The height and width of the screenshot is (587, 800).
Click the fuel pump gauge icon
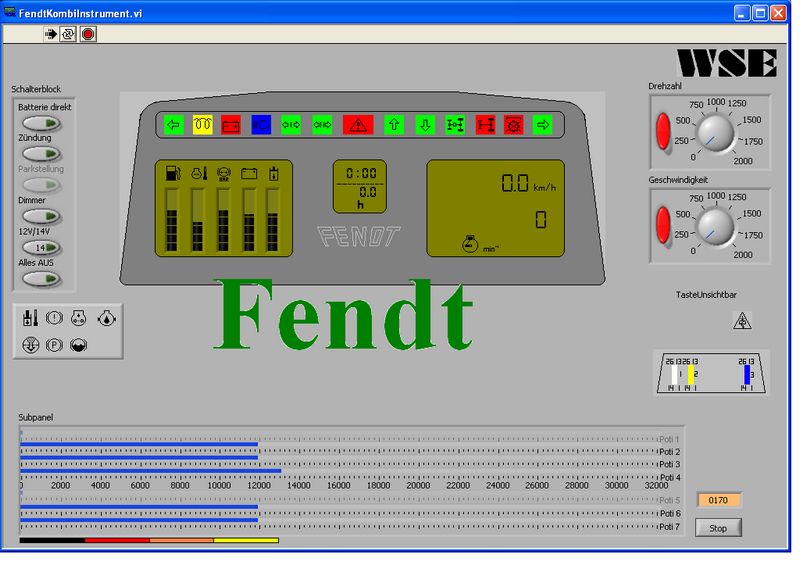tap(173, 173)
